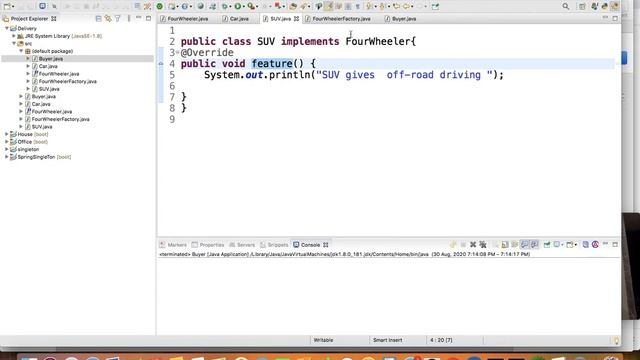Viewport: 640px width, 360px height.
Task: Toggle Link with Editor in Project Explorer
Action: (x=108, y=19)
